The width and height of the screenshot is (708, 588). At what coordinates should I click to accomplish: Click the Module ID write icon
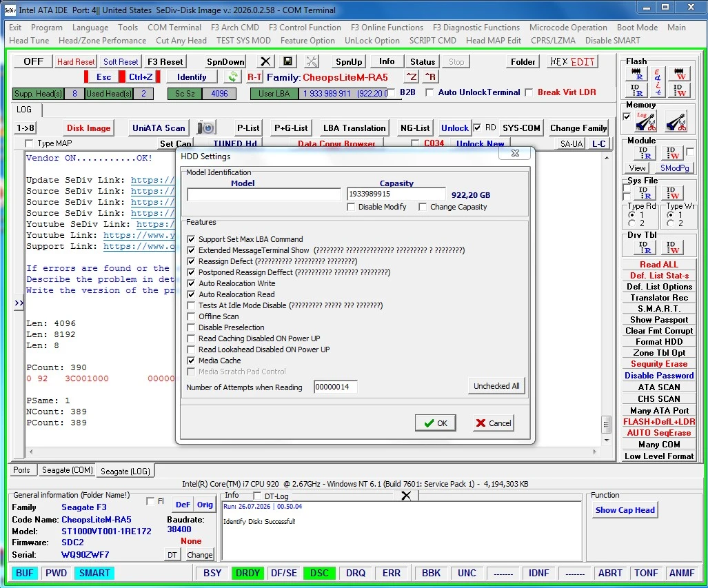click(672, 153)
